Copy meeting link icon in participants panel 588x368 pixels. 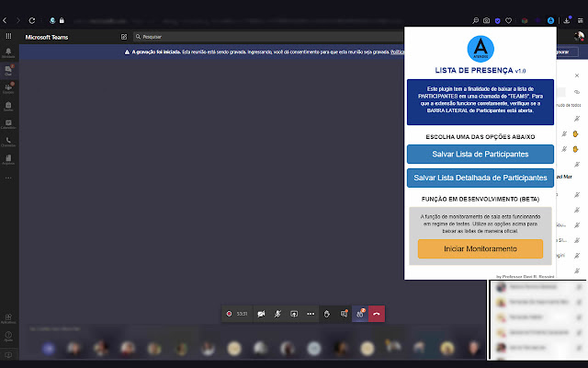(577, 92)
